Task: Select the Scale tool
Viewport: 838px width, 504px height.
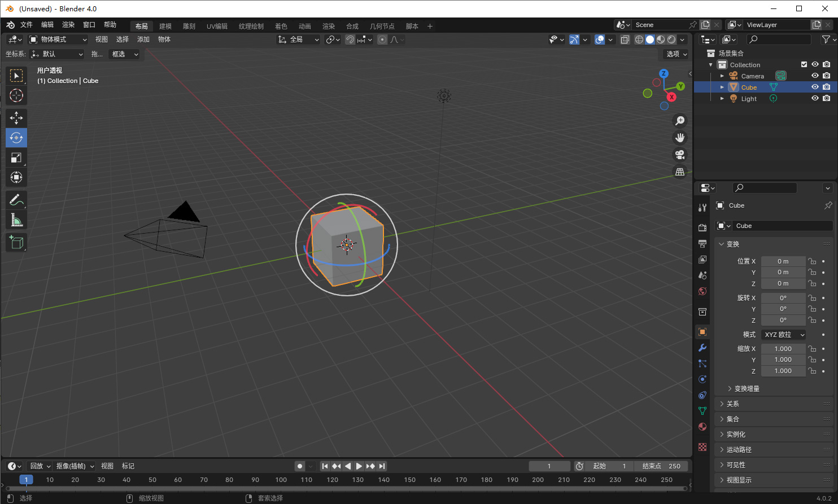Action: coord(16,157)
